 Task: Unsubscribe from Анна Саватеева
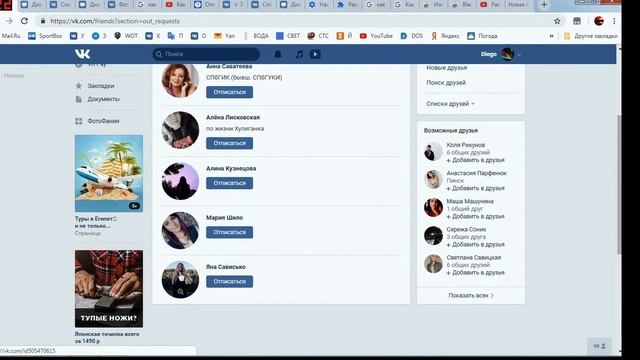[x=229, y=92]
